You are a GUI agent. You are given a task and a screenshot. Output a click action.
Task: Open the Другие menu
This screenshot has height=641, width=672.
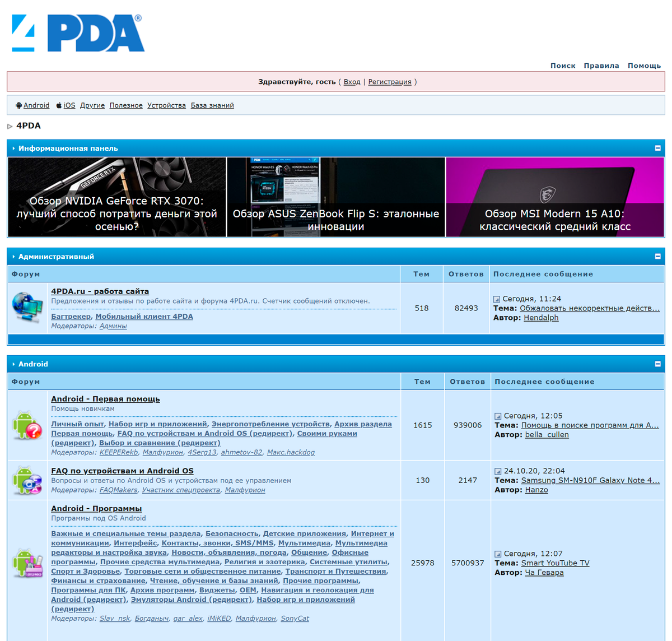click(x=92, y=105)
